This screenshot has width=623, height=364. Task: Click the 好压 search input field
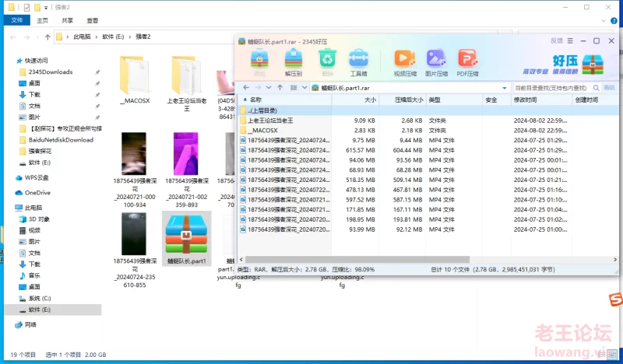pyautogui.click(x=551, y=88)
